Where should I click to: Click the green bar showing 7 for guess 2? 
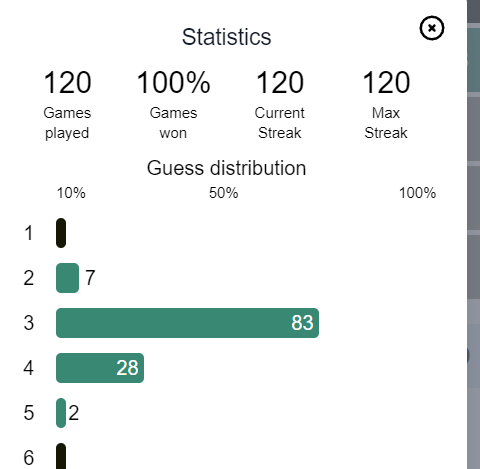click(67, 278)
